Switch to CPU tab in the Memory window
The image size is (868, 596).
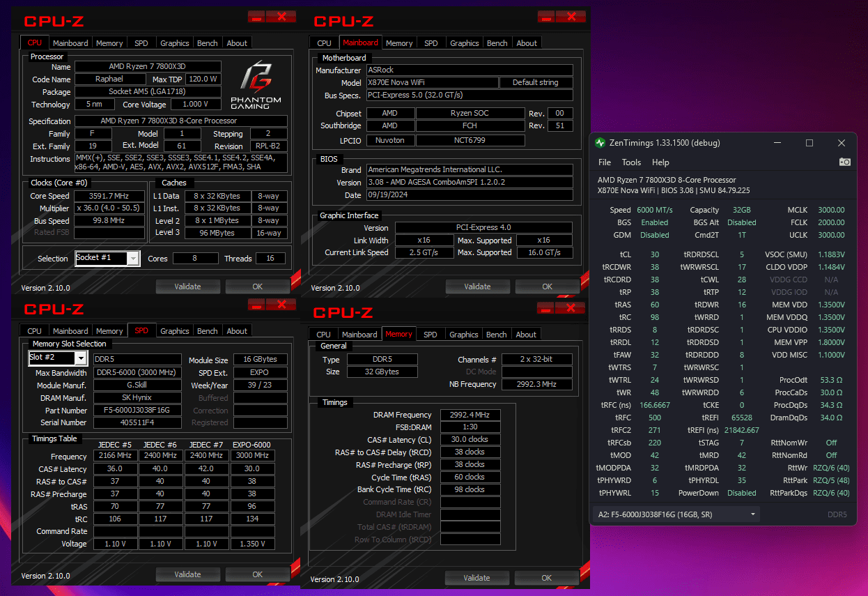pos(323,335)
